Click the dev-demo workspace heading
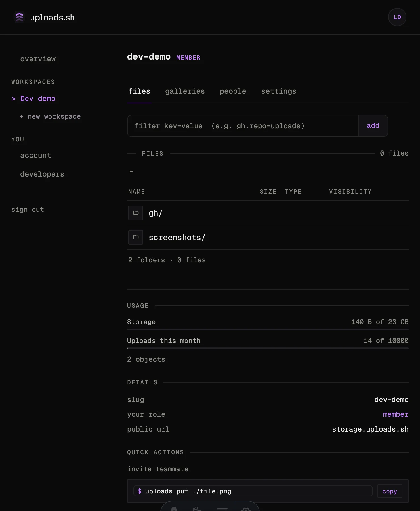420x511 pixels. click(149, 57)
